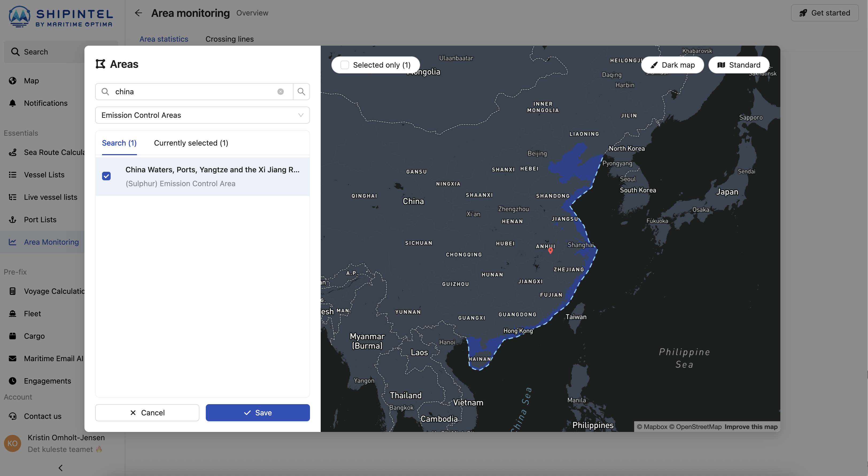Open Map via globe icon
Viewport: 868px width, 476px height.
13,81
